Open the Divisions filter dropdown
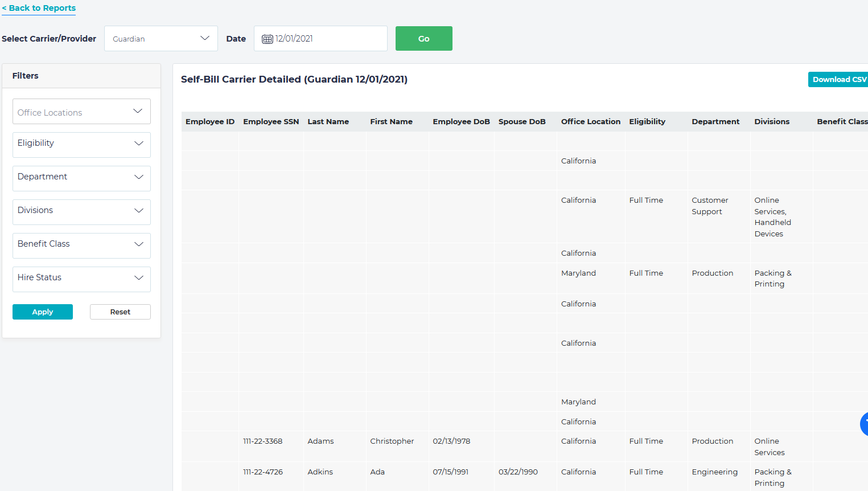Viewport: 868px width, 491px height. coord(81,211)
